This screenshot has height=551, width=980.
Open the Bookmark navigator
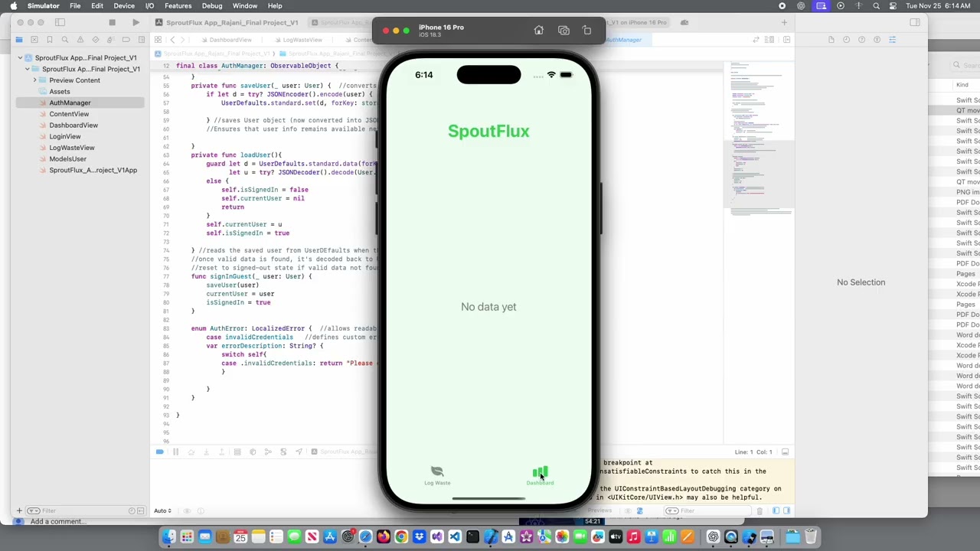pos(50,40)
